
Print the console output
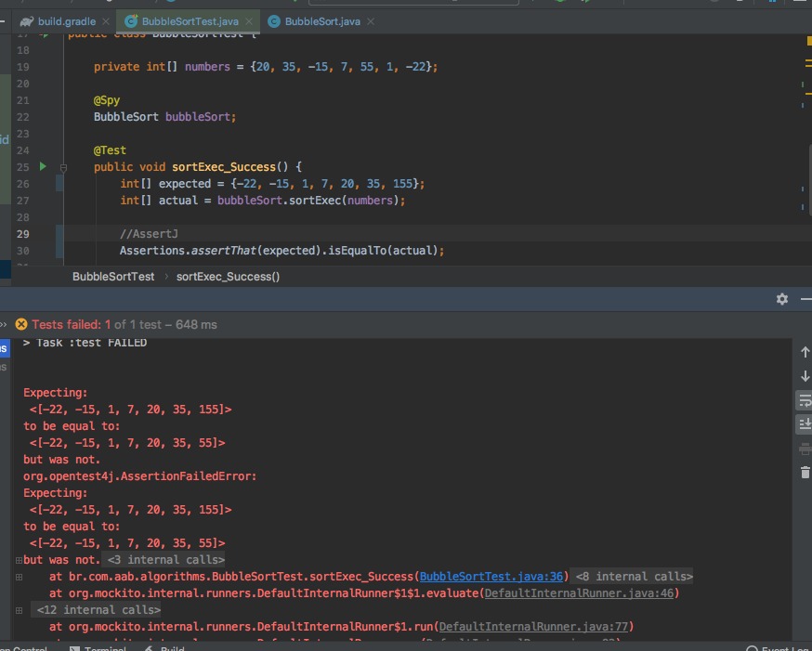click(x=805, y=449)
